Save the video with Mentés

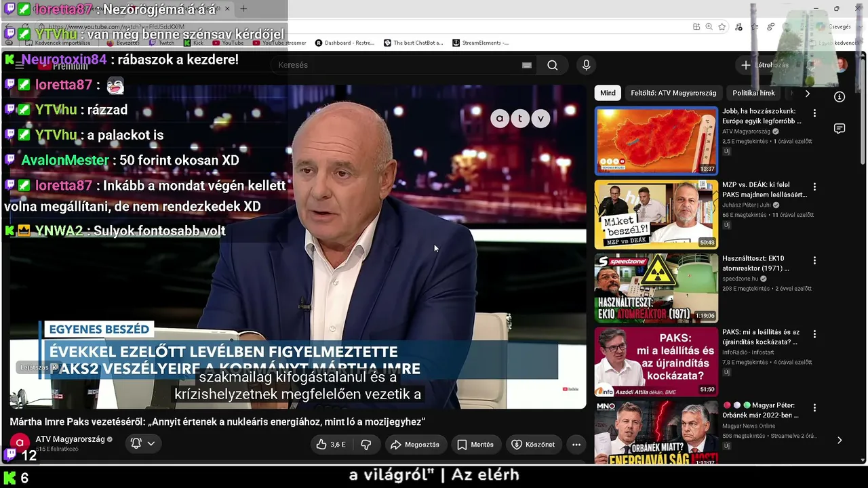click(475, 445)
